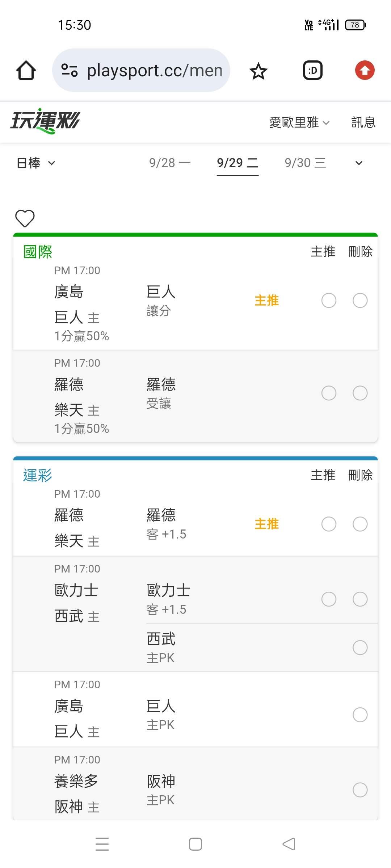This screenshot has height=868, width=391.
Task: Switch to the 9/30 三 date tab
Action: pyautogui.click(x=305, y=163)
